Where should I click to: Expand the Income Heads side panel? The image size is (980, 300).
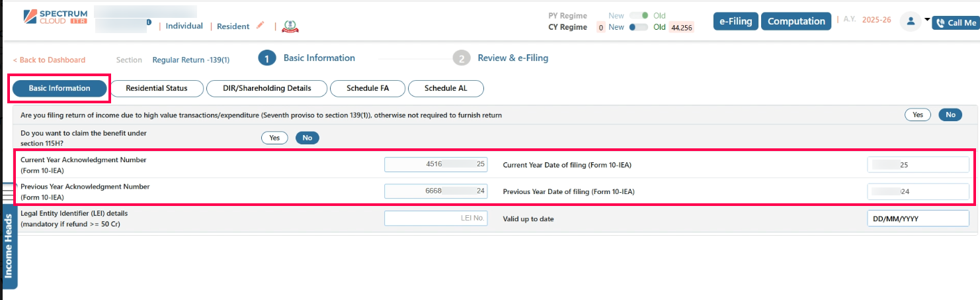[9, 245]
